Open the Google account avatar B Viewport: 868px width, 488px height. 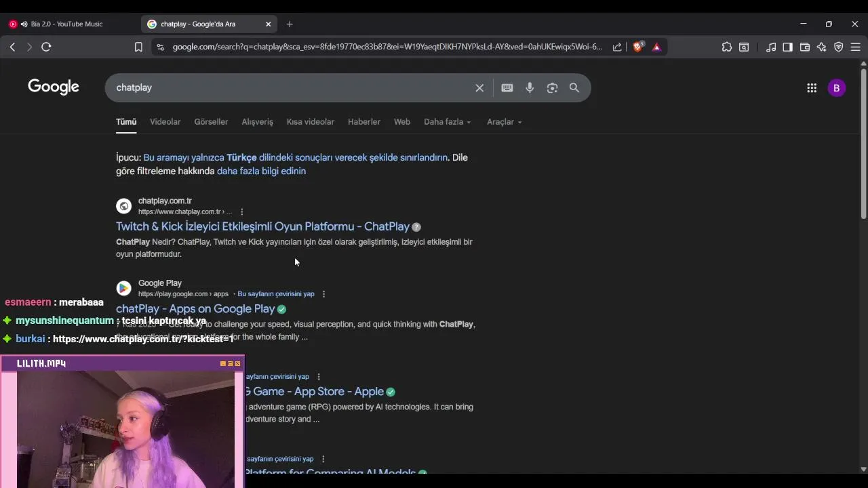pyautogui.click(x=837, y=87)
